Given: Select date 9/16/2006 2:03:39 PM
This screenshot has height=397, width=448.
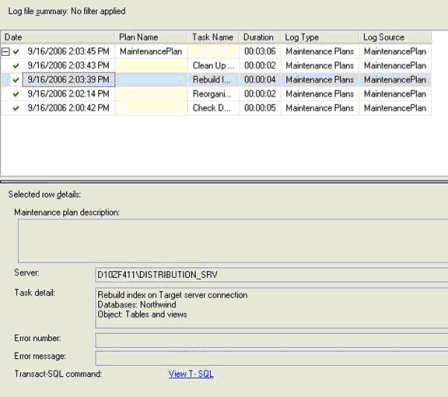Looking at the screenshot, I should tap(68, 80).
